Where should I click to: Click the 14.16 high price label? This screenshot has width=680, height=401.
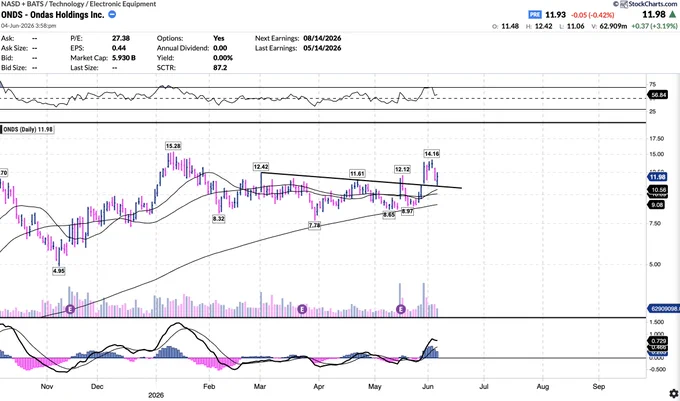[432, 153]
